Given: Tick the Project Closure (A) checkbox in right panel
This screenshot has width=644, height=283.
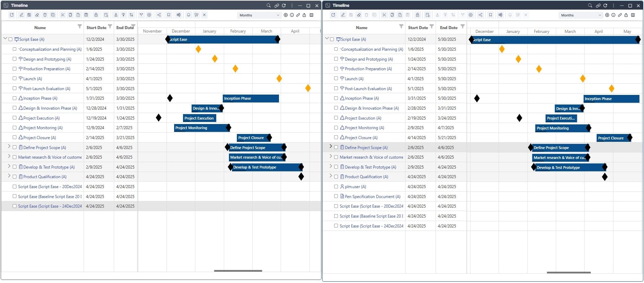Looking at the screenshot, I should tap(336, 137).
